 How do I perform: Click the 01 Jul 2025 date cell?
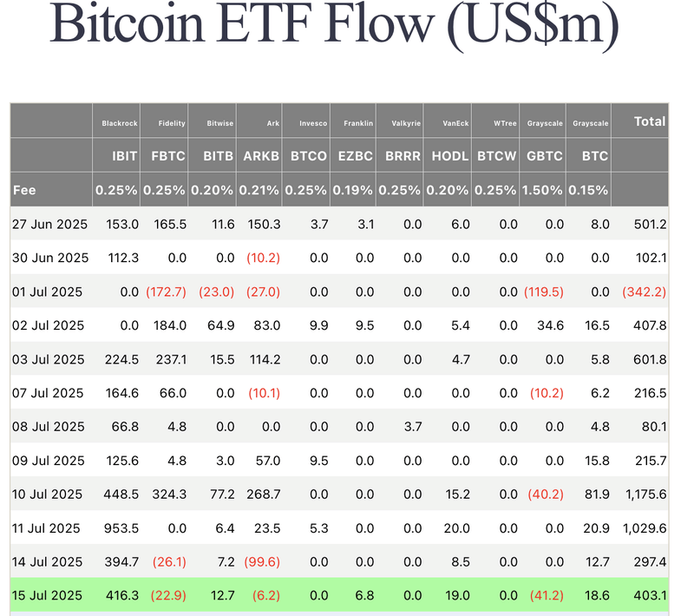(48, 292)
